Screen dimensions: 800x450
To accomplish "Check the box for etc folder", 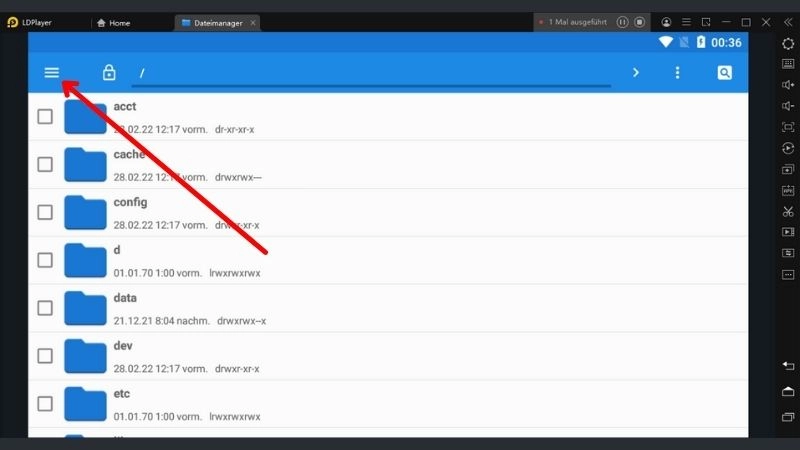I will coord(45,404).
